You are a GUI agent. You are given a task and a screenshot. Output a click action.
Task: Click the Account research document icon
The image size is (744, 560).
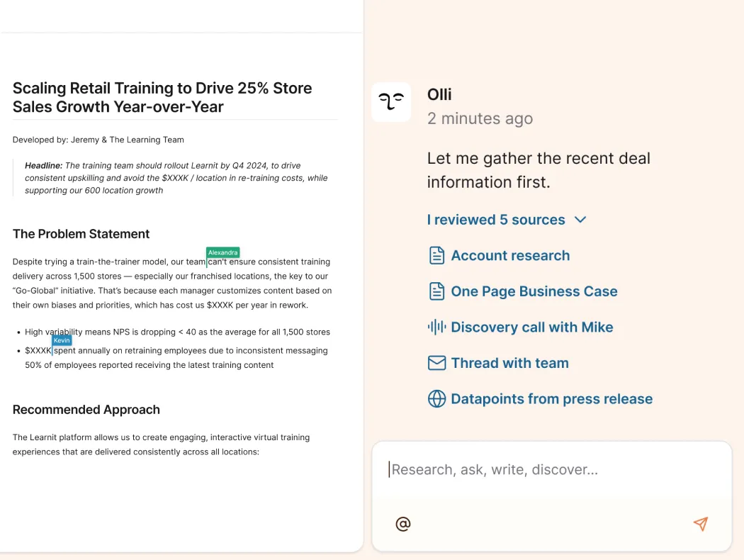tap(436, 255)
